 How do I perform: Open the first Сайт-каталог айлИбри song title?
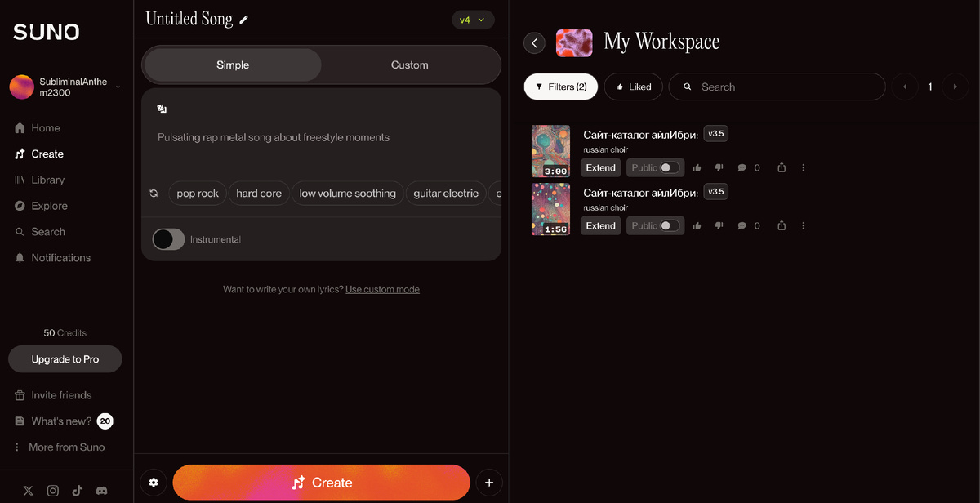(x=641, y=135)
